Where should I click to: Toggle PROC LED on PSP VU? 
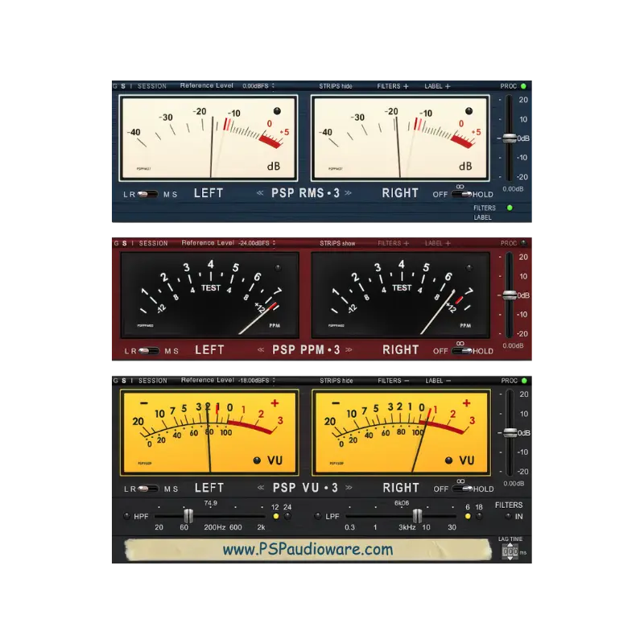click(524, 381)
